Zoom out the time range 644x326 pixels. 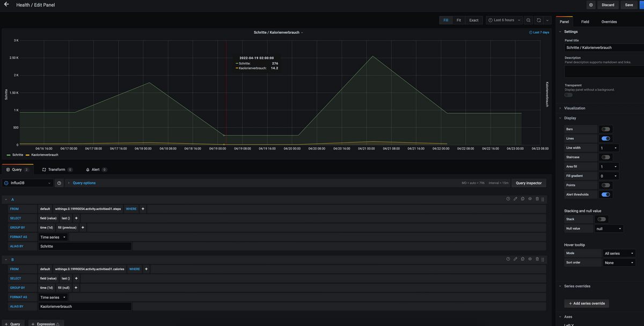(529, 20)
